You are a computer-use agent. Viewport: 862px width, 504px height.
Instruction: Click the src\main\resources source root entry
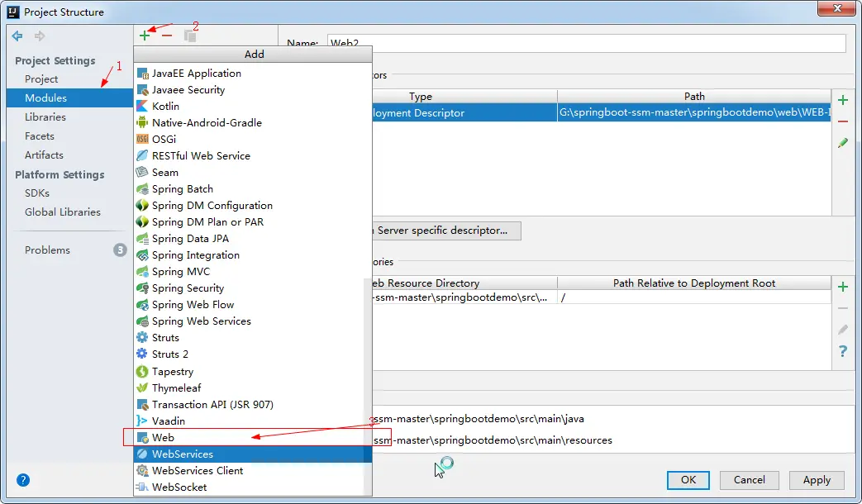point(493,440)
